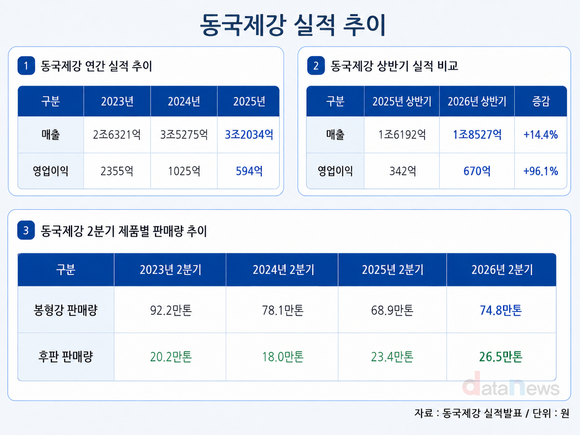580x435 pixels.
Task: Click the '2025년' column header
Action: (249, 101)
